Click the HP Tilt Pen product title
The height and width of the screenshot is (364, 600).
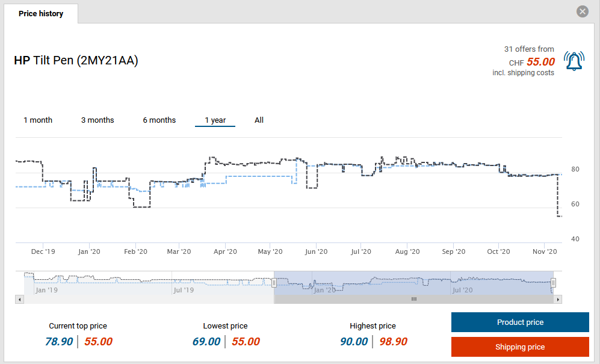(x=76, y=60)
